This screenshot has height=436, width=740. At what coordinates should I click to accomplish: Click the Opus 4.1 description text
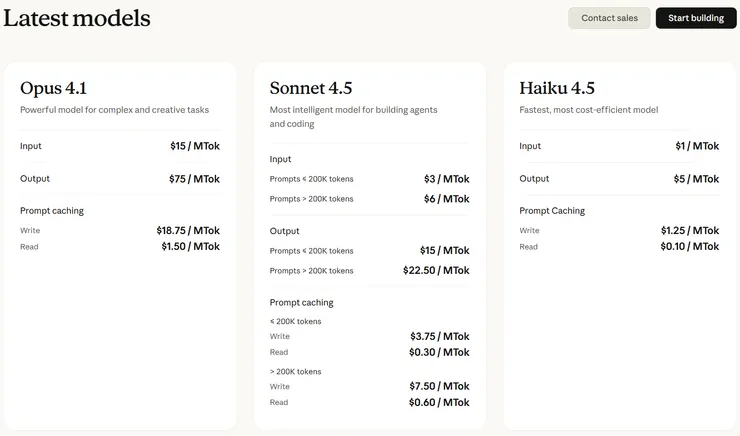pyautogui.click(x=114, y=110)
